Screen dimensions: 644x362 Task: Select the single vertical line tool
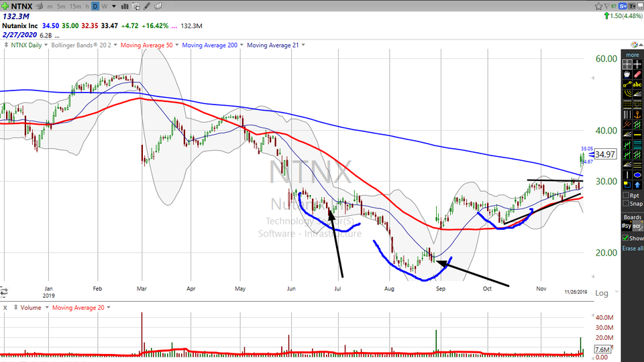[627, 176]
